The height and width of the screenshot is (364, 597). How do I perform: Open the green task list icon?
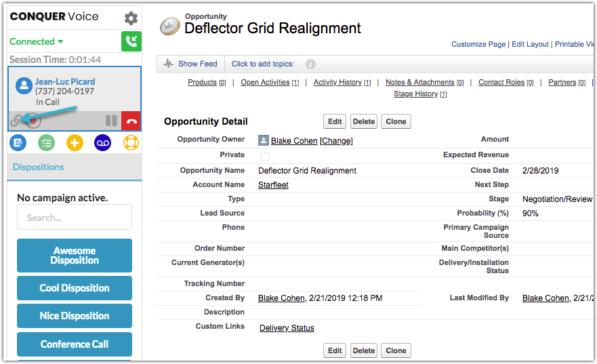click(47, 143)
